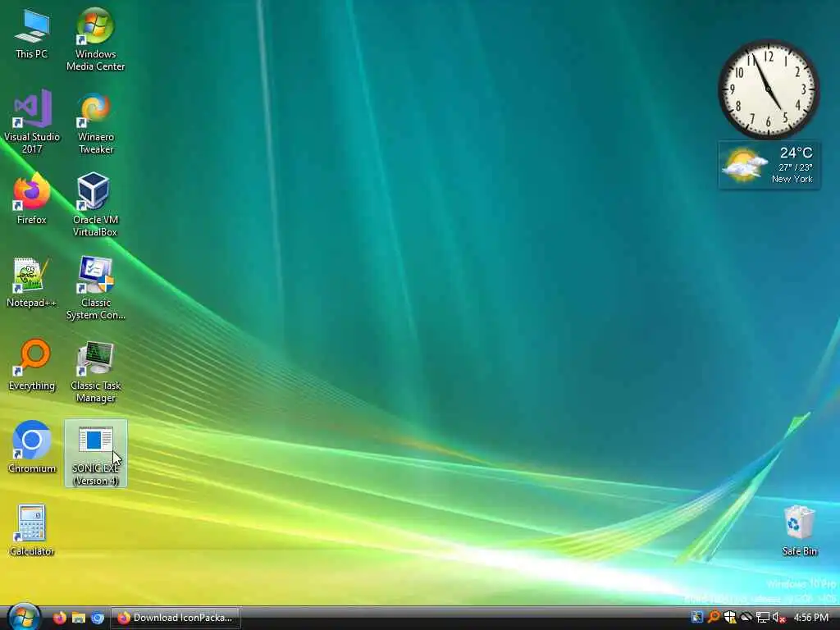Screen dimensions: 840x630
Task: Open the network status tray icon
Action: [762, 617]
